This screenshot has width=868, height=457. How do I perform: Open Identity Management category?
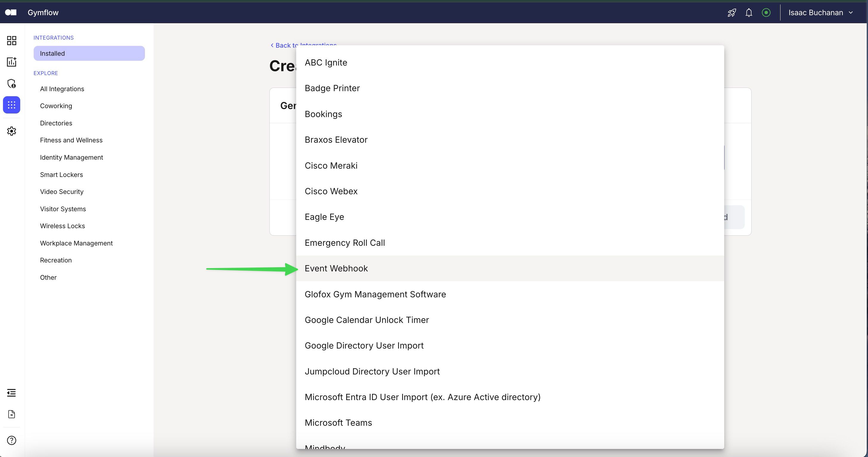coord(71,158)
